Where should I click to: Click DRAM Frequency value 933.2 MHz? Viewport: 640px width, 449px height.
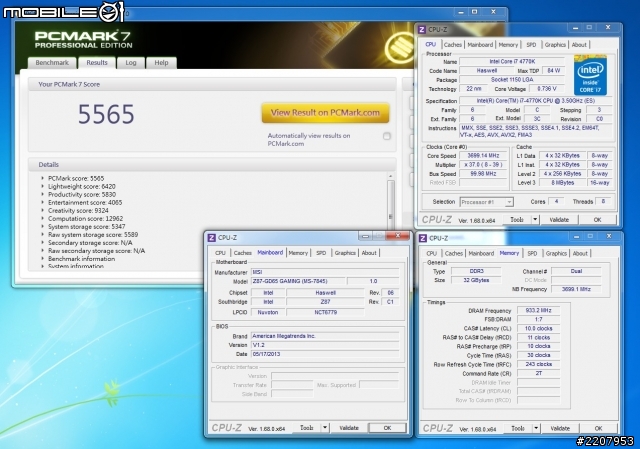pos(538,311)
